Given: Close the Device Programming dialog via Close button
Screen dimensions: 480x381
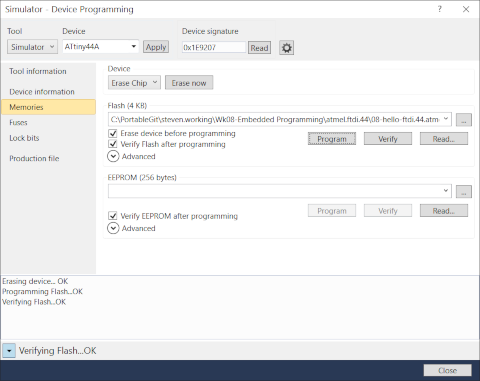Looking at the screenshot, I should pyautogui.click(x=448, y=370).
